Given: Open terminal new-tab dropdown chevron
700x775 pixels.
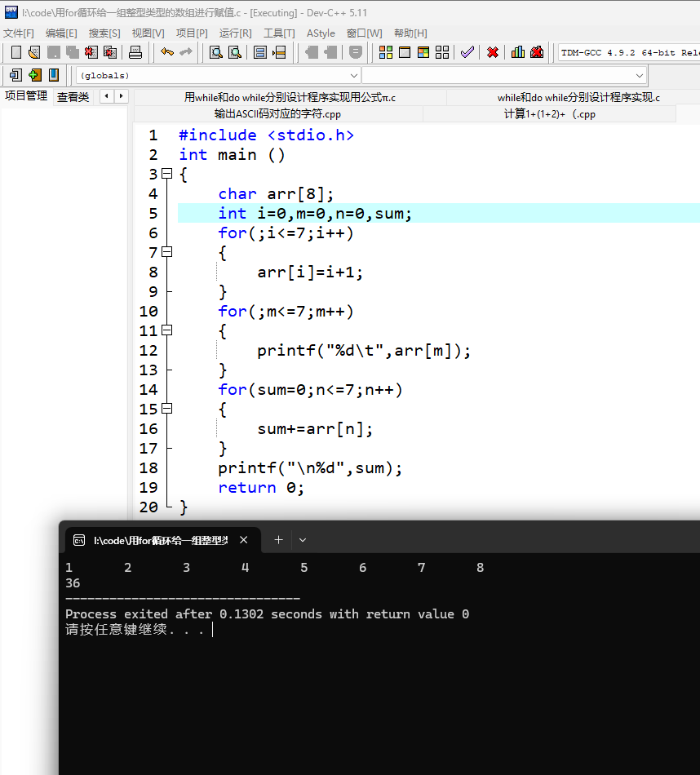Looking at the screenshot, I should (x=303, y=540).
